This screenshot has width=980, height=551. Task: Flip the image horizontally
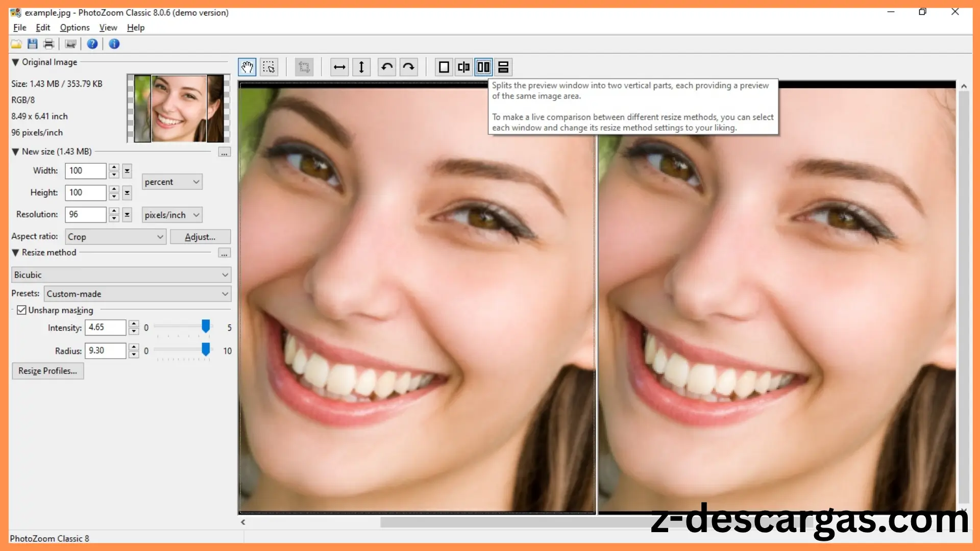click(x=339, y=67)
